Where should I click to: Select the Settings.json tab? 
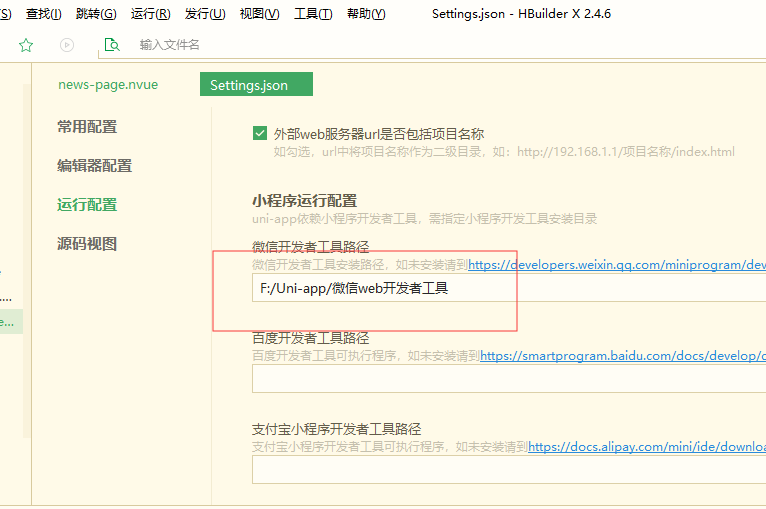(256, 84)
